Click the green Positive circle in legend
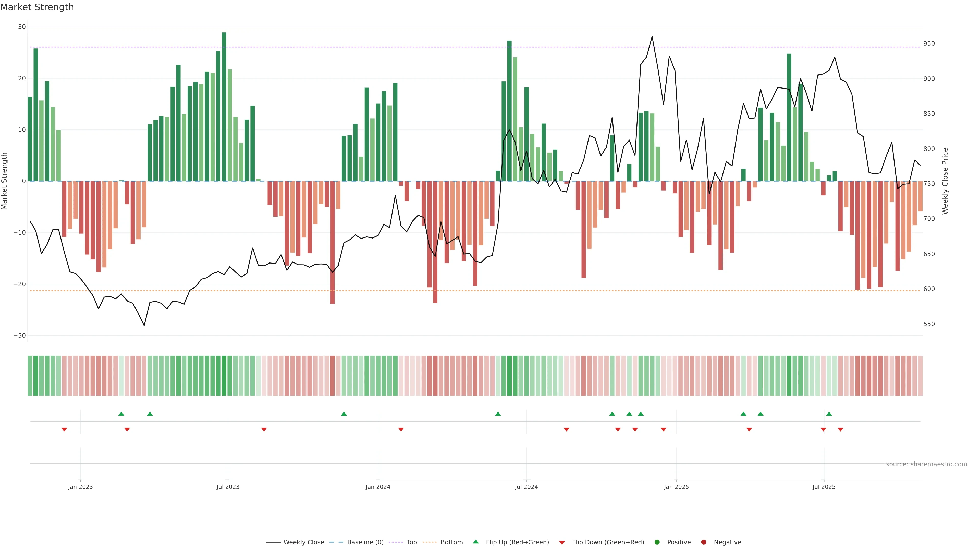This screenshot has width=980, height=551. tap(657, 542)
